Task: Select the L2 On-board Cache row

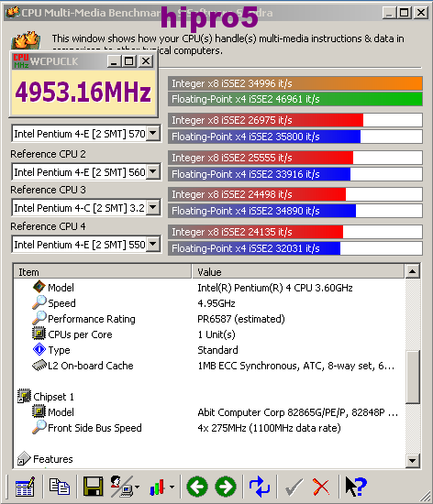Action: click(x=209, y=366)
